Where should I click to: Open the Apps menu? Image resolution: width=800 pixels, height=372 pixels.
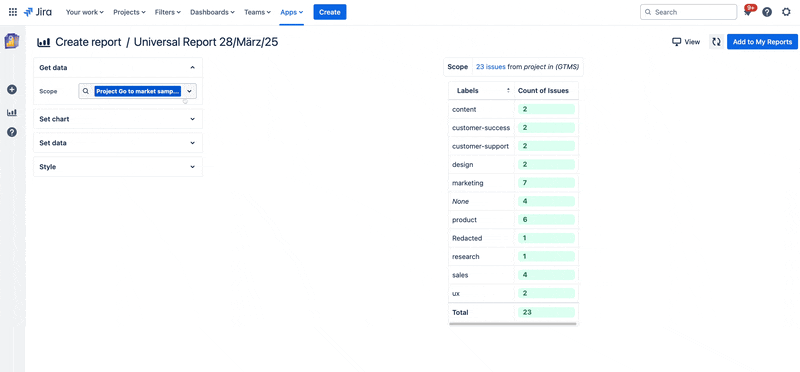click(291, 12)
